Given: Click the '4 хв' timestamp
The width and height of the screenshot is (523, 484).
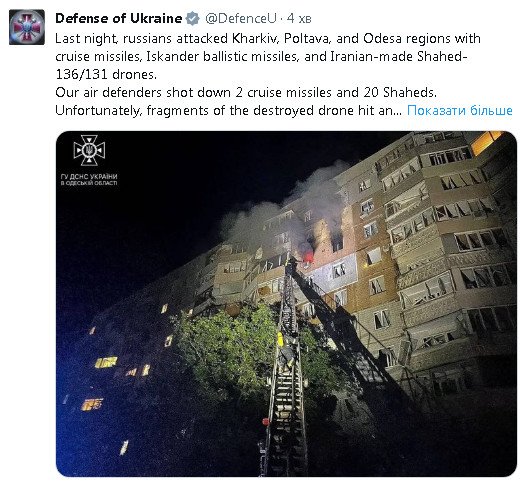Looking at the screenshot, I should [x=299, y=19].
